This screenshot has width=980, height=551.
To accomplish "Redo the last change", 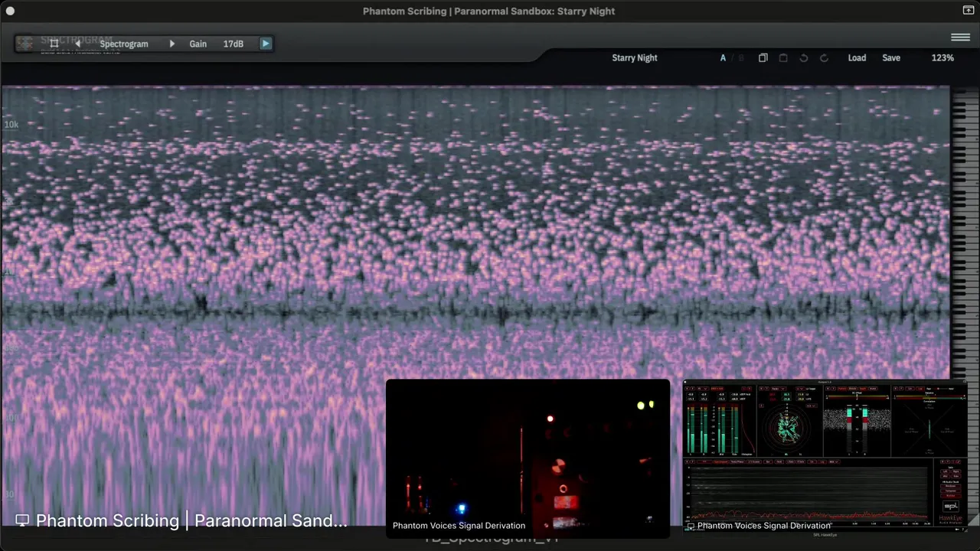I will 824,57.
